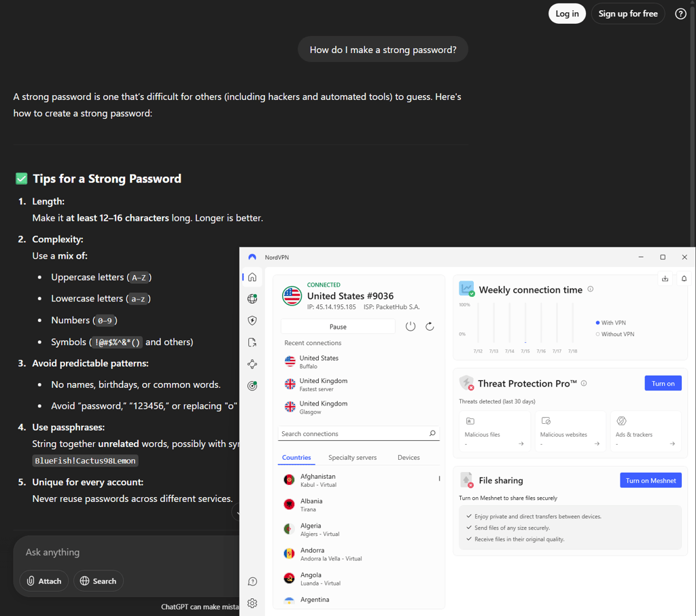
Task: Click the Andorra flag icon
Action: pyautogui.click(x=289, y=554)
